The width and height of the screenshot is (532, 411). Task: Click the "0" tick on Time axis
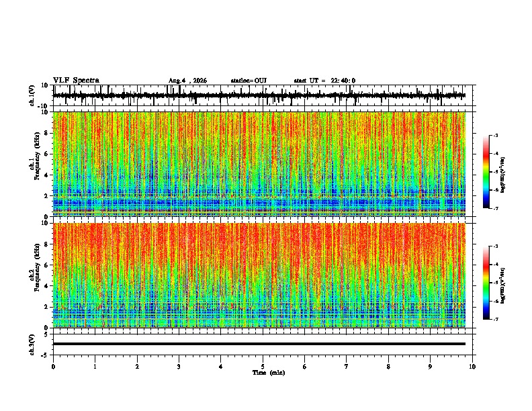pyautogui.click(x=53, y=367)
